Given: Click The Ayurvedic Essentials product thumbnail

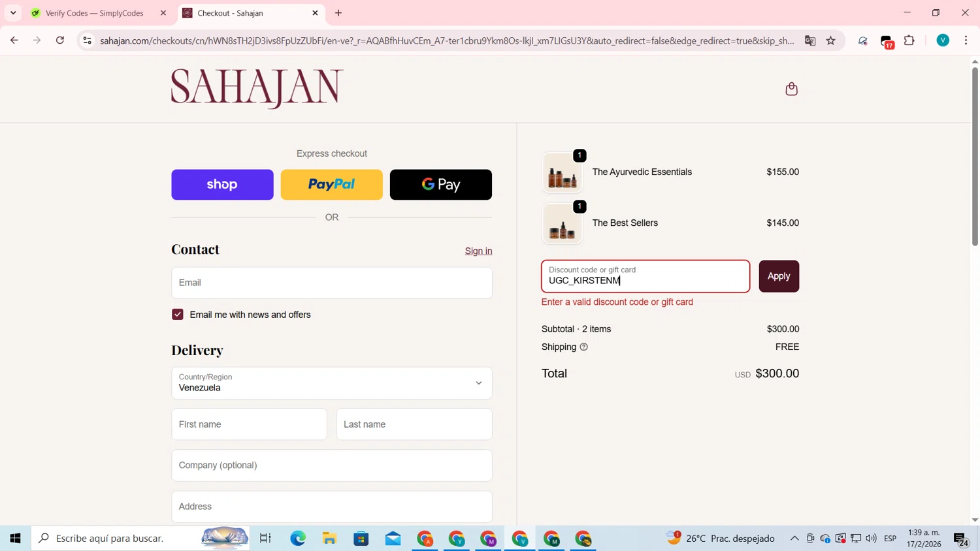Looking at the screenshot, I should pos(563,173).
